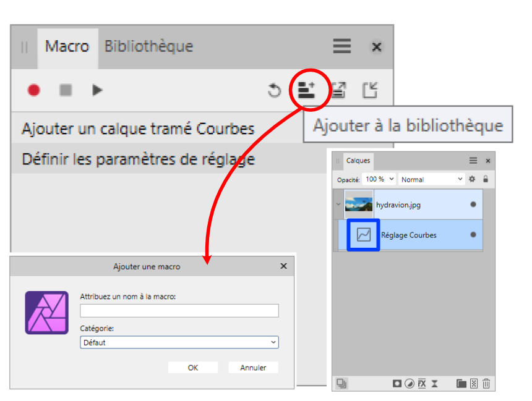Viewport: 532px width, 401px height.
Task: Click the Macro panel grip handle
Action: (x=24, y=47)
